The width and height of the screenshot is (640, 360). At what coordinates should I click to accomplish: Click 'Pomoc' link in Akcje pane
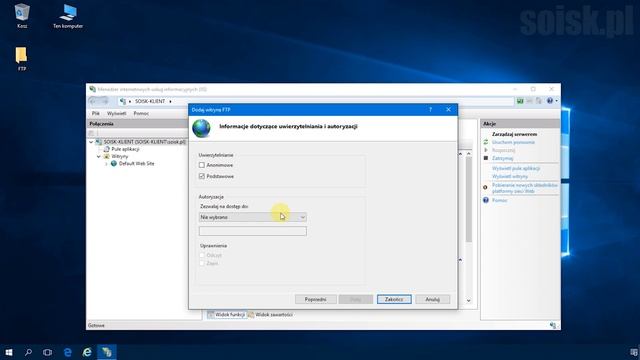(x=500, y=200)
